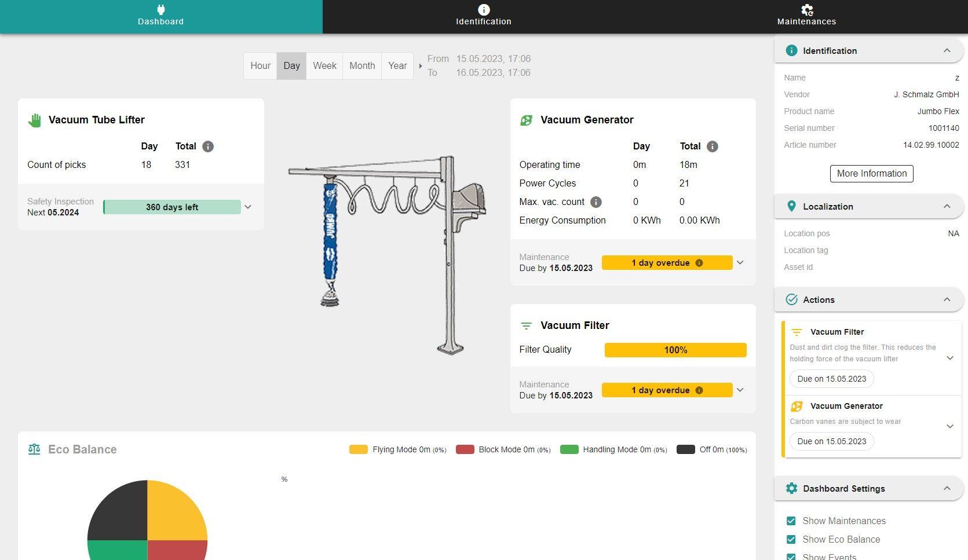Image resolution: width=968 pixels, height=560 pixels.
Task: Collapse the Localization panel
Action: tap(947, 206)
